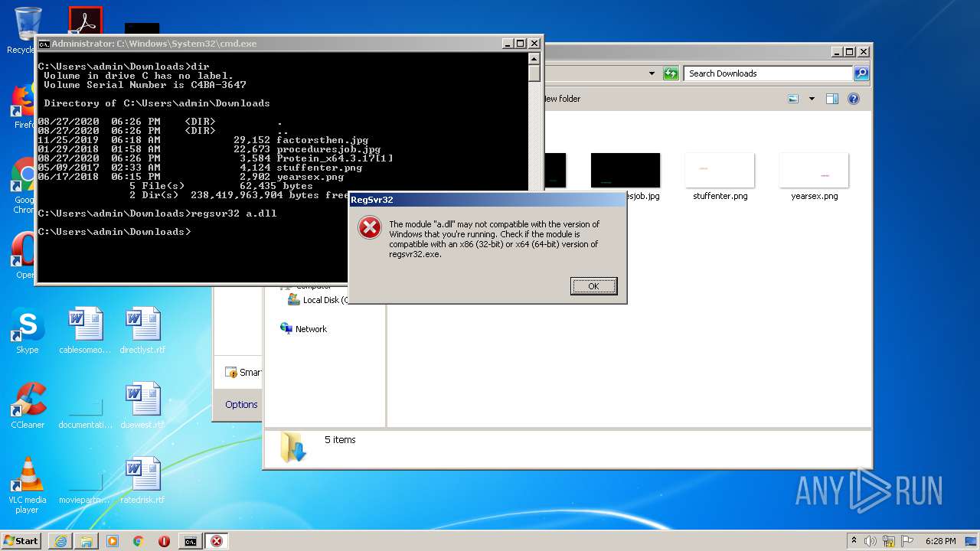Select Local Disk in Explorer navigation pane

318,300
